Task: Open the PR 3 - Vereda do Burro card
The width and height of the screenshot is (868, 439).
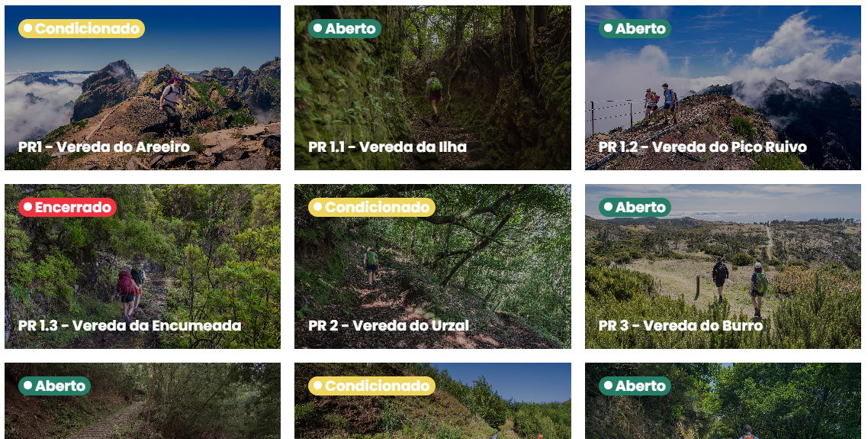Action: pyautogui.click(x=723, y=266)
